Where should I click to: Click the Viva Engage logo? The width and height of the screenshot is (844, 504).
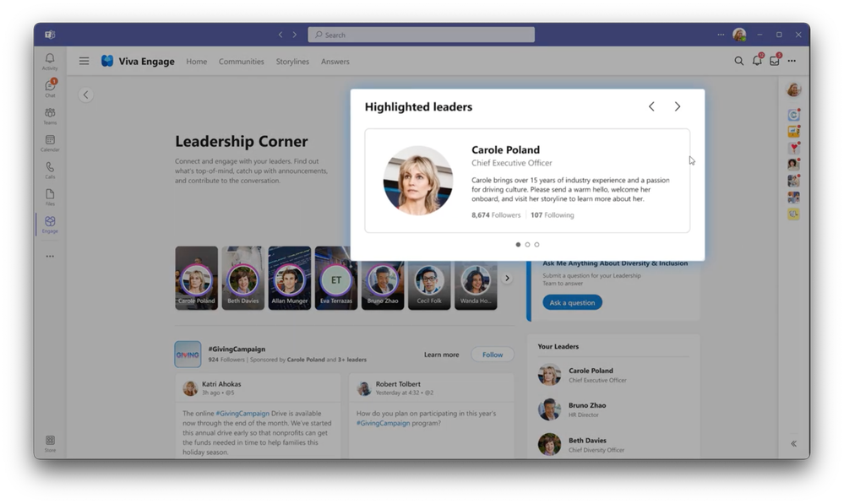tap(107, 61)
